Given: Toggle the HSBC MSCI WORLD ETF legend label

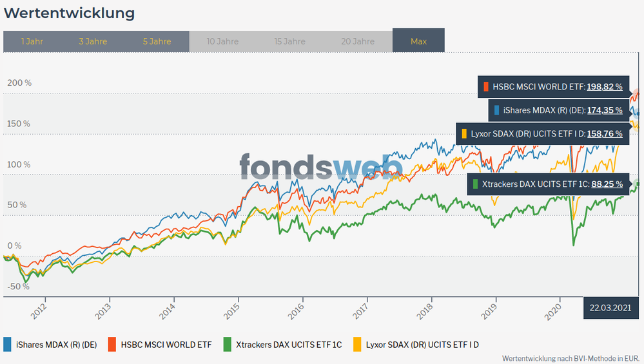Looking at the screenshot, I should (x=166, y=345).
